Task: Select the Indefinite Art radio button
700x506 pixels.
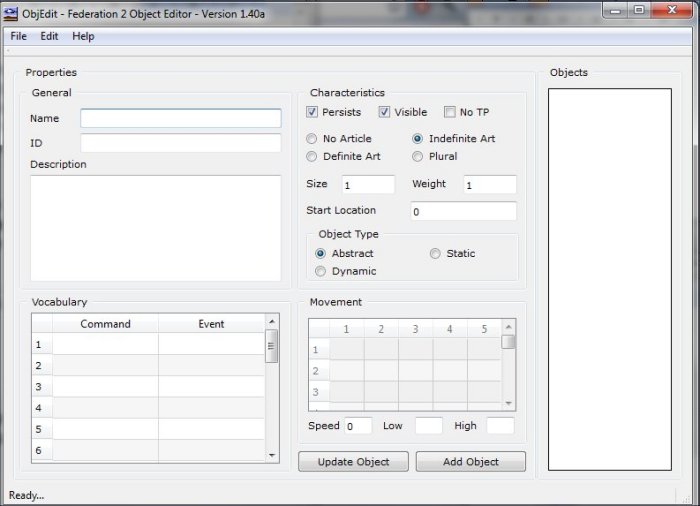Action: [x=417, y=138]
